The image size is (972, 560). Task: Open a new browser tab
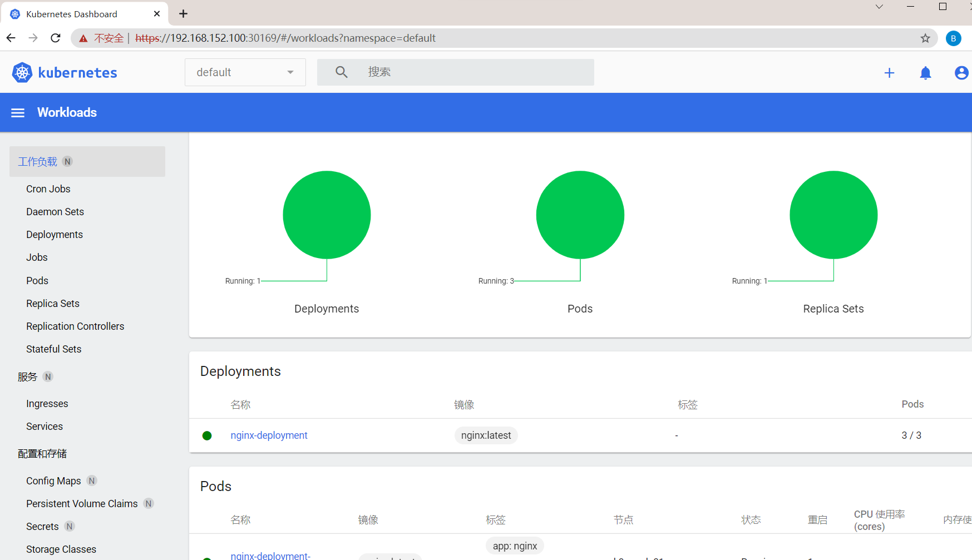(183, 13)
